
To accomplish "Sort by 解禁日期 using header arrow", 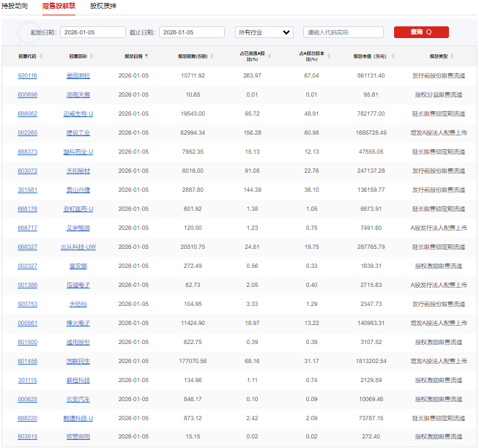I will click(146, 56).
